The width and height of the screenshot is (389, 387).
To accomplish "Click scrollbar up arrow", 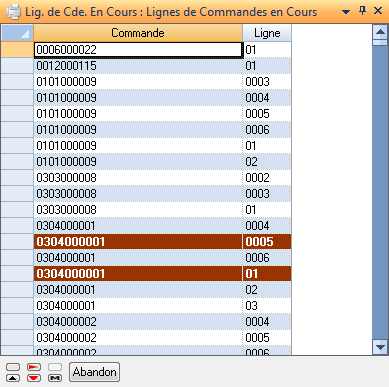I will pyautogui.click(x=380, y=32).
